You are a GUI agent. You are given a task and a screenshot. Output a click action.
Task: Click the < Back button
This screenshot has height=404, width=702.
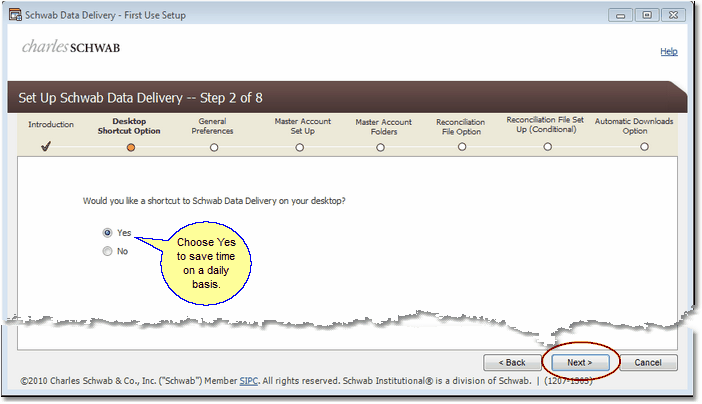512,362
